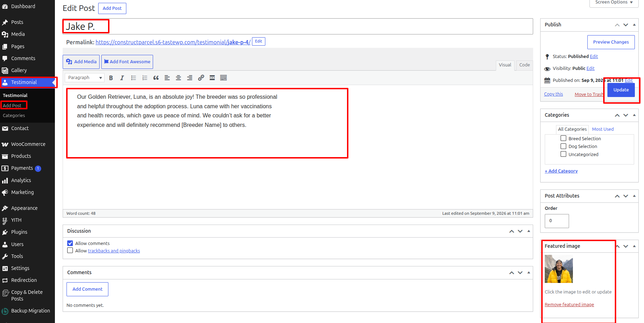Open Categories submenu under Testimonial
Viewport: 644px width, 323px height.
click(x=14, y=116)
